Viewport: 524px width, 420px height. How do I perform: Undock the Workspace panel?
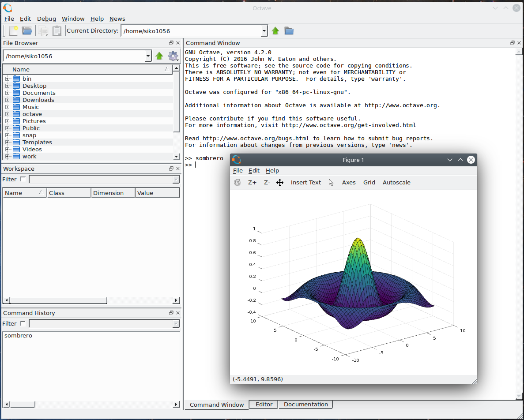pos(171,169)
